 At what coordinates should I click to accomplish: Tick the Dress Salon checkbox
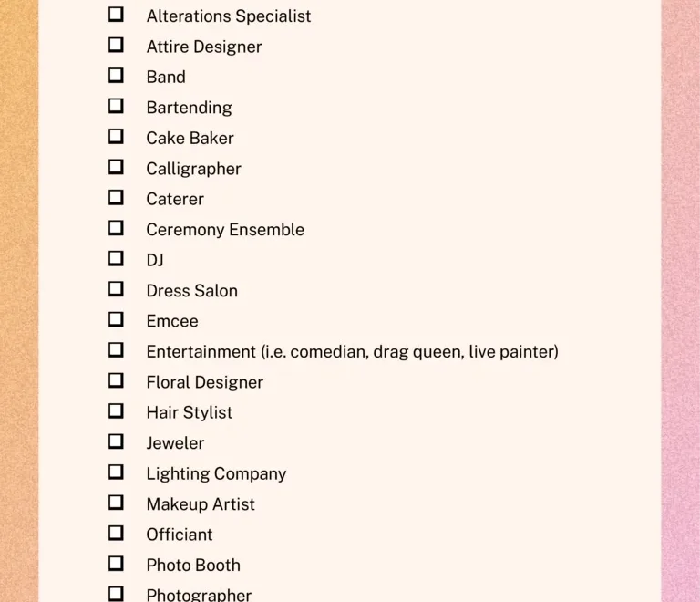coord(116,289)
